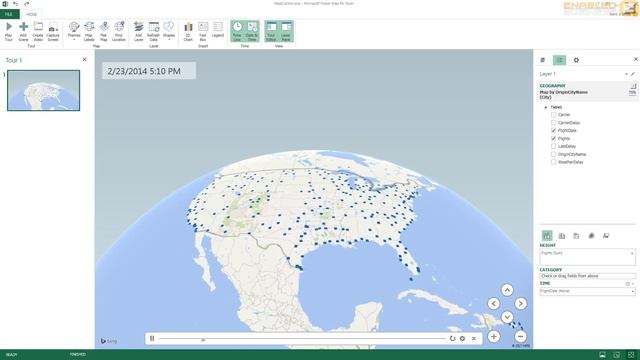This screenshot has width=640, height=360.
Task: Check the WeatherDelay field checkbox
Action: coord(553,162)
